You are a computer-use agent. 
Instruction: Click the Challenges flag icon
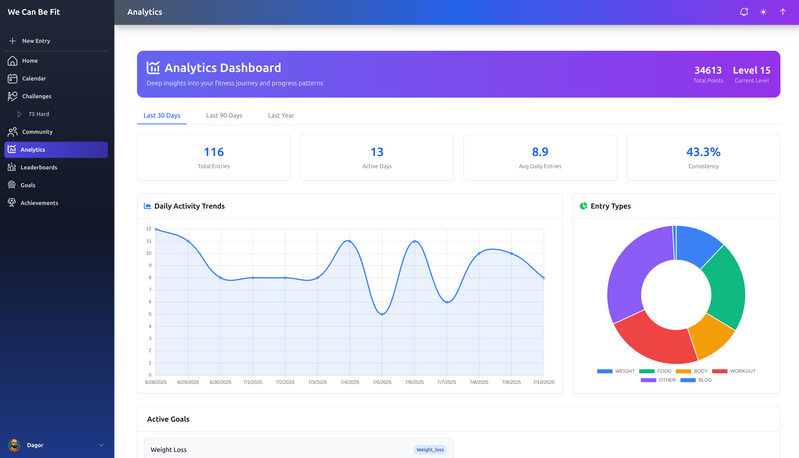pos(12,96)
